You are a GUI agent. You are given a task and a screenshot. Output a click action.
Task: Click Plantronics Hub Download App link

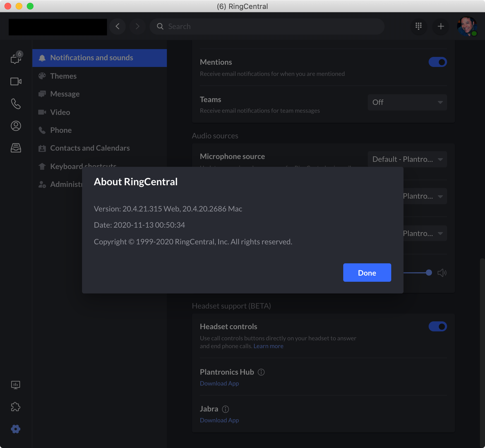coord(219,384)
